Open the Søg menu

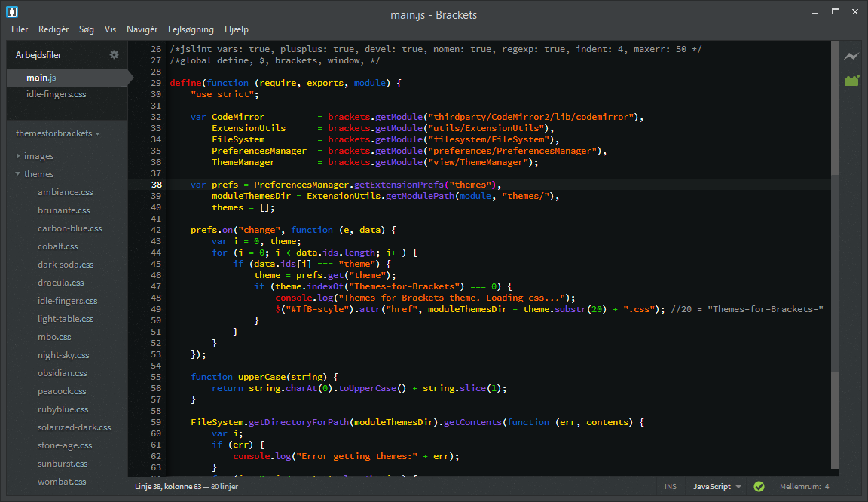coord(87,29)
